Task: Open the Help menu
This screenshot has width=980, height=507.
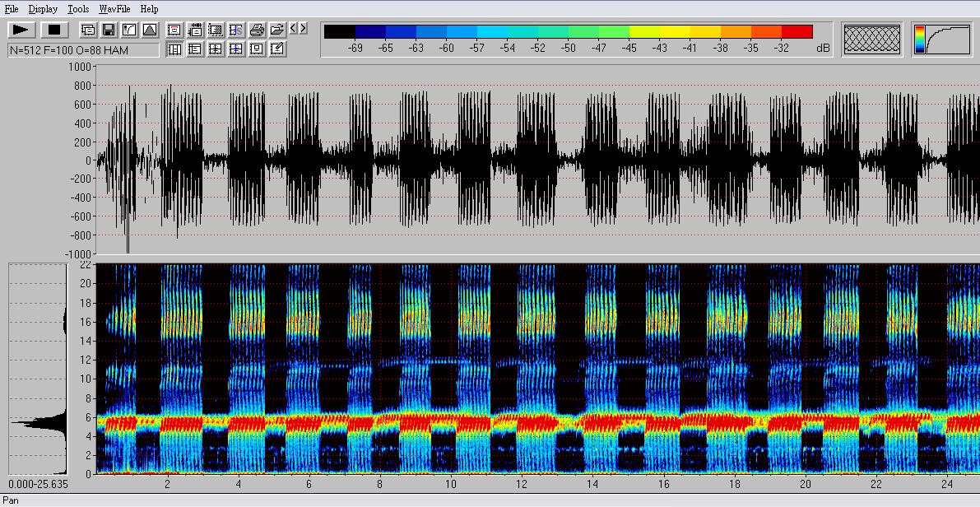Action: (x=149, y=9)
